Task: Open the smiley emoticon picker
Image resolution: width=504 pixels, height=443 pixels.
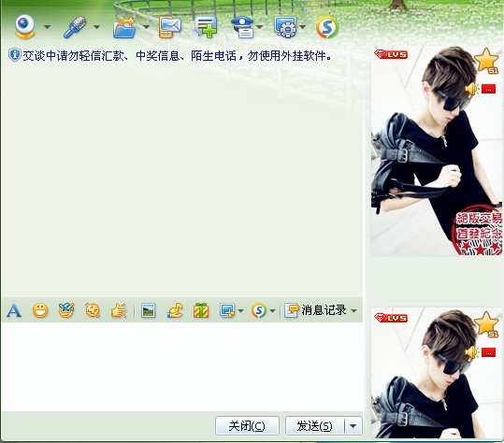Action: (x=40, y=310)
